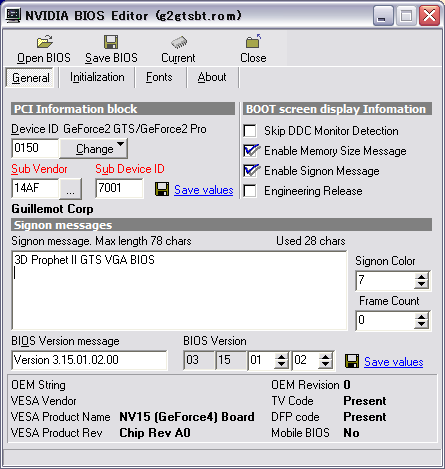The image size is (445, 469).
Task: Increase BIOS Version field showing 02
Action: click(x=325, y=357)
